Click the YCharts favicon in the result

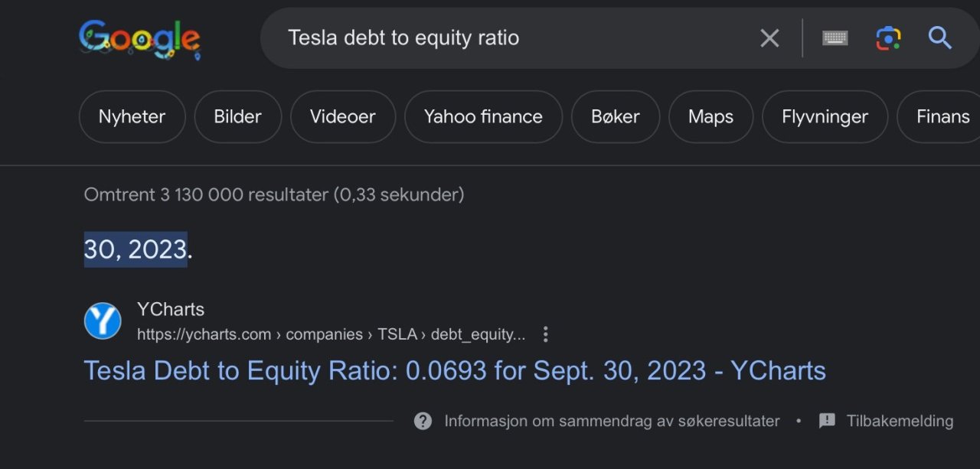point(103,321)
